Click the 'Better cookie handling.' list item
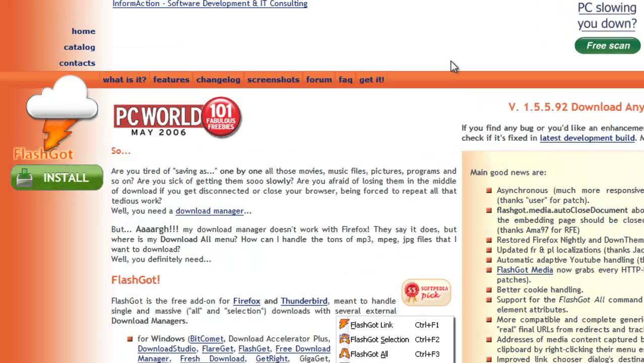This screenshot has width=644, height=363. click(x=540, y=290)
